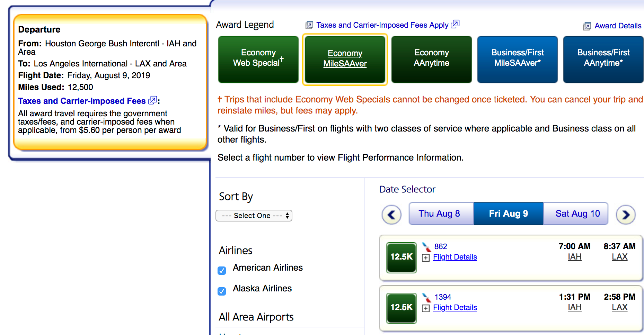Click the next date arrow icon
This screenshot has width=644, height=335.
(625, 215)
